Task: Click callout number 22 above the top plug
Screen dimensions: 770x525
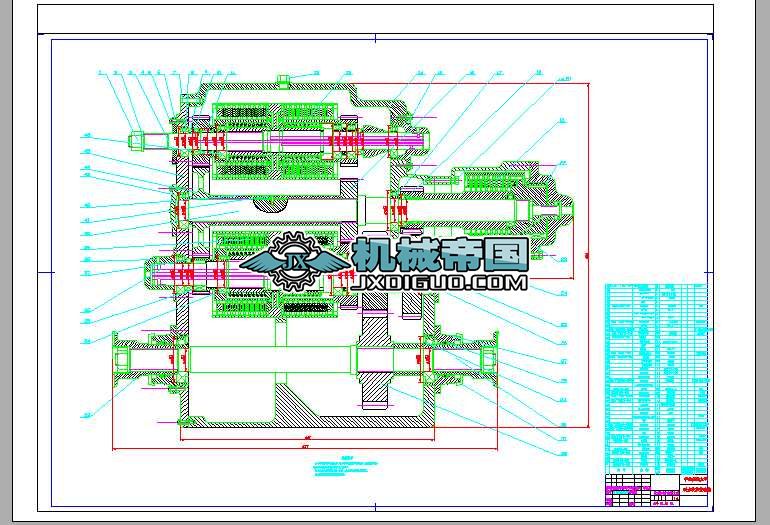Action: tap(317, 73)
